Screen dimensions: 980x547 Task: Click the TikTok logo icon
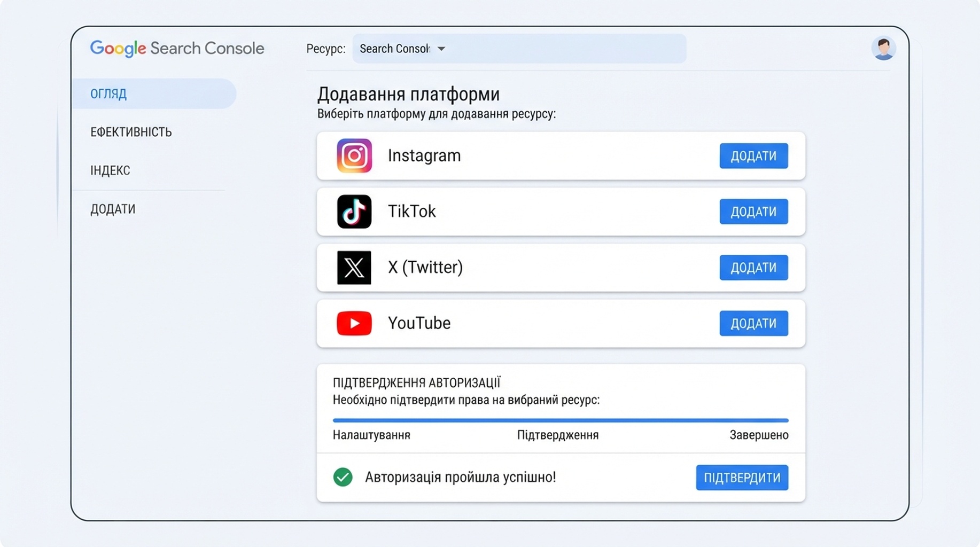click(354, 212)
